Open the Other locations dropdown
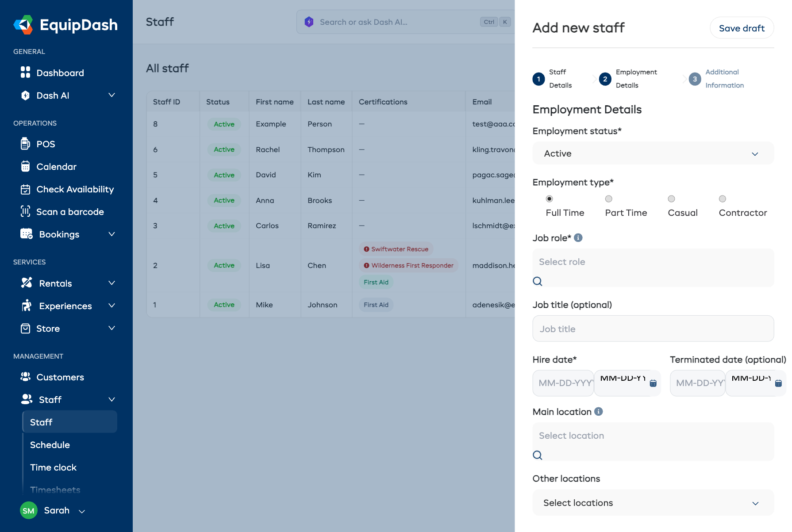Viewport: 792px width, 532px height. click(653, 503)
